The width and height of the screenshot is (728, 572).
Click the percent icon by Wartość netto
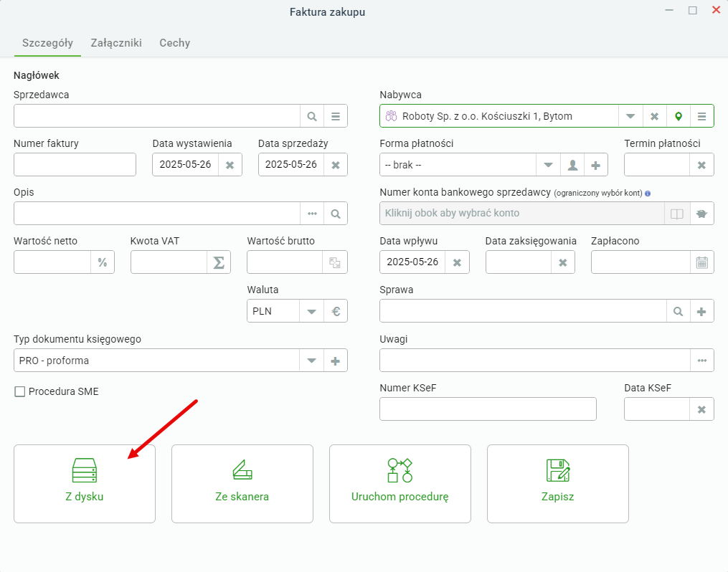coord(103,262)
